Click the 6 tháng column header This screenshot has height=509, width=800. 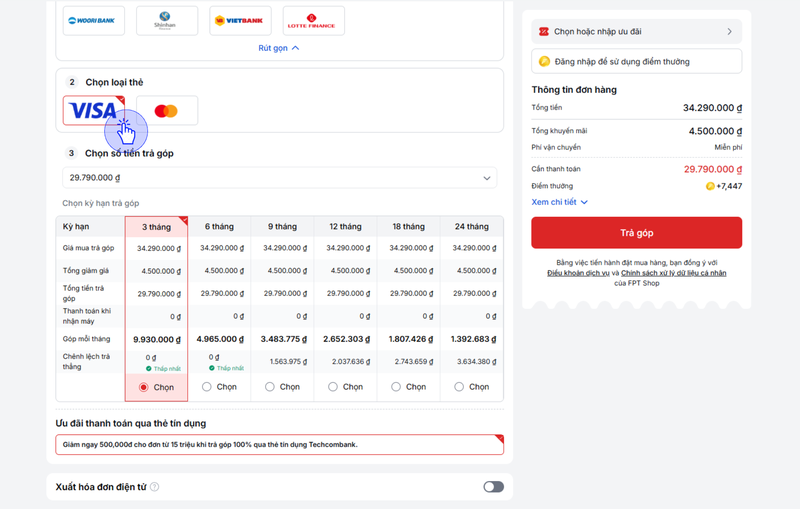tap(219, 226)
